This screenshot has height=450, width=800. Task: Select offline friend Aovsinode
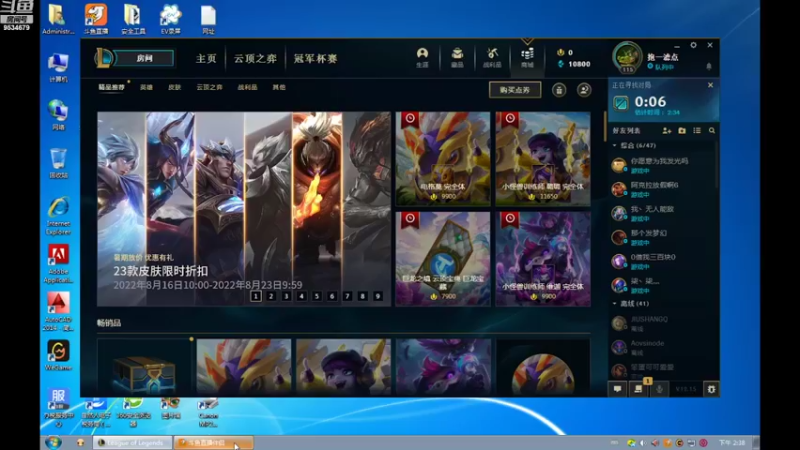(662, 347)
